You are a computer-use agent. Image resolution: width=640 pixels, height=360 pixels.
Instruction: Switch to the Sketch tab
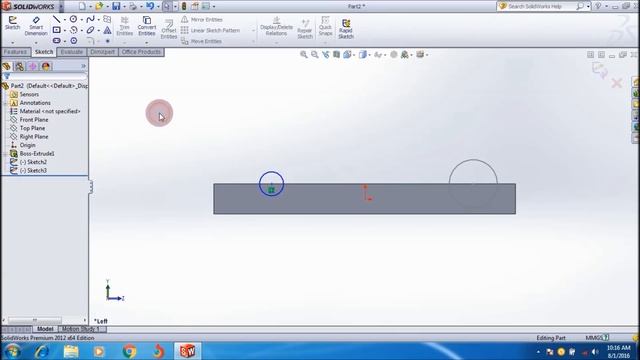pyautogui.click(x=44, y=52)
